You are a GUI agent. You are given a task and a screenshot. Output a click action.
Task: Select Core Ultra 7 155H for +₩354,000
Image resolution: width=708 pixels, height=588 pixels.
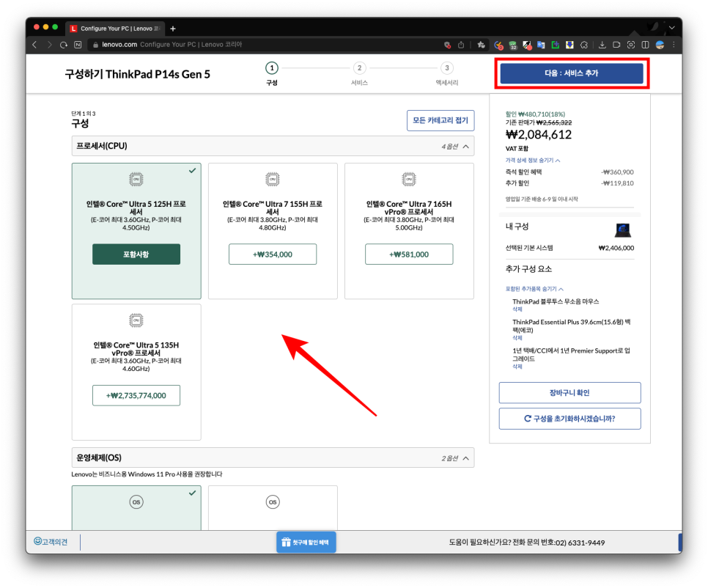[x=273, y=254]
